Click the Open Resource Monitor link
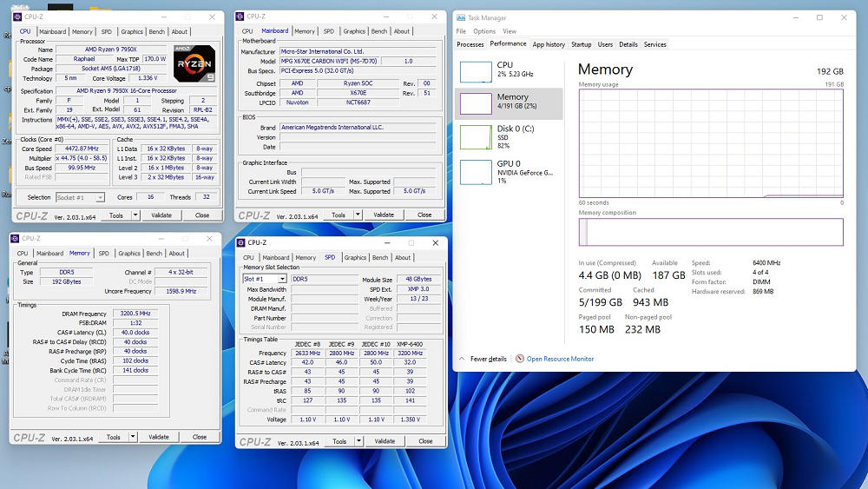This screenshot has width=868, height=489. pos(560,359)
